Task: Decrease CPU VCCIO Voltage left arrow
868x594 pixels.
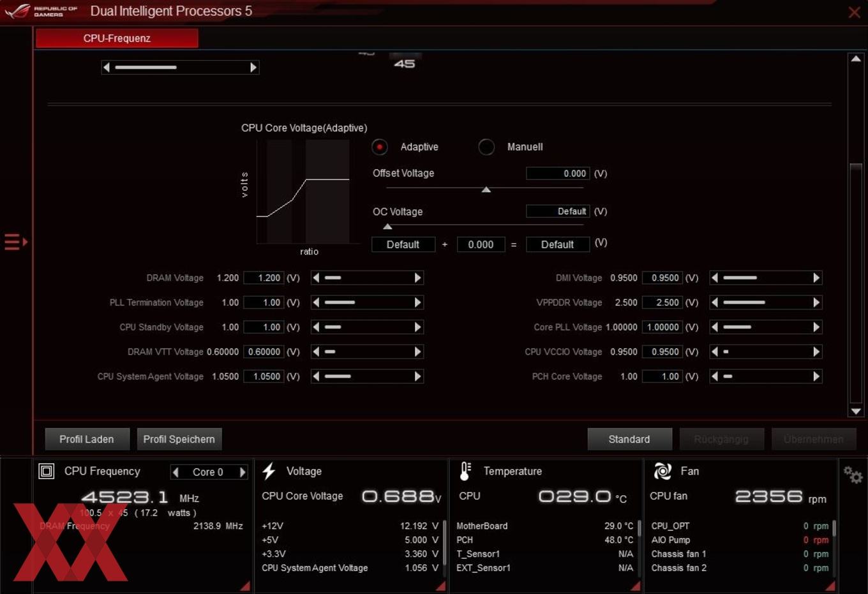Action: 715,352
